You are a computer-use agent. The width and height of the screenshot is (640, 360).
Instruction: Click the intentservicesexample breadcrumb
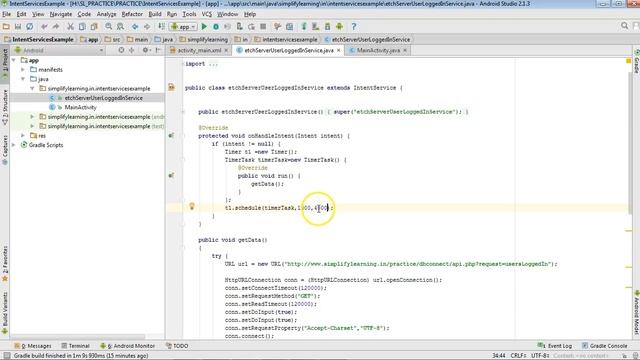pyautogui.click(x=286, y=40)
